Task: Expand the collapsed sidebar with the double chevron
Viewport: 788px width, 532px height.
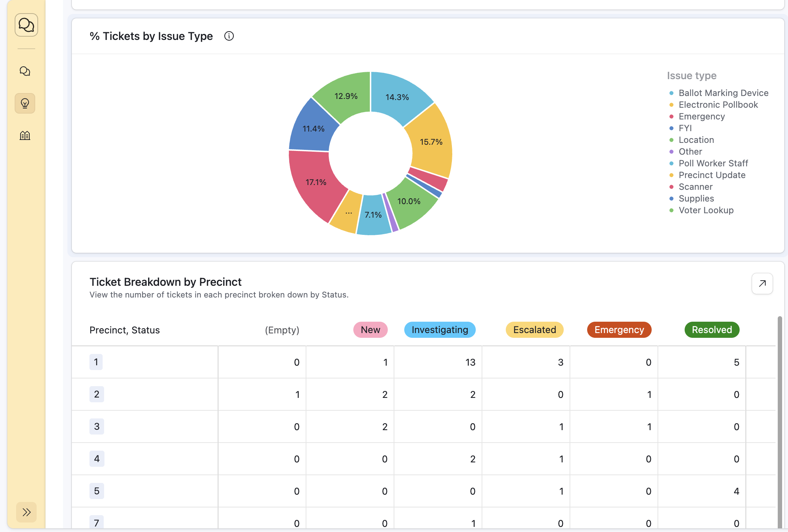Action: pyautogui.click(x=26, y=512)
